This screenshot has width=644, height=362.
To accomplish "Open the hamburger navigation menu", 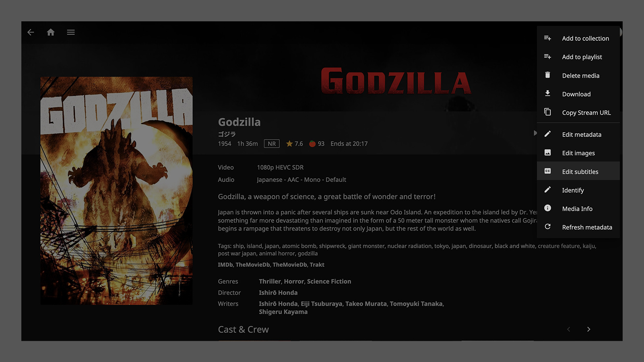I will [x=71, y=32].
